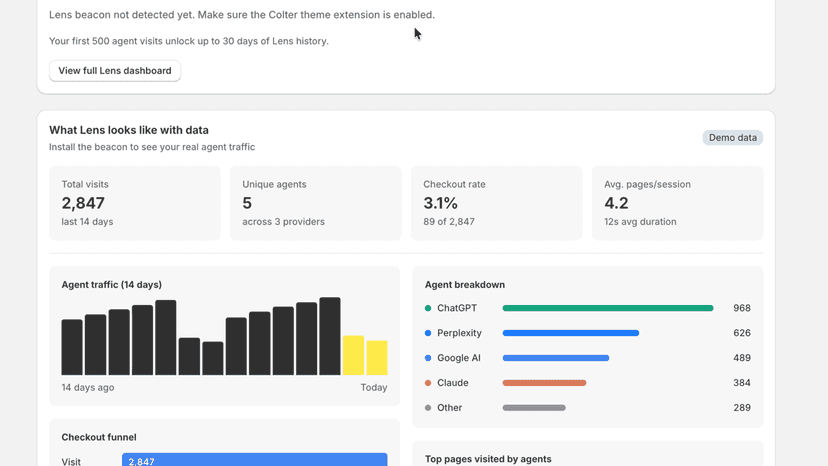The height and width of the screenshot is (466, 828).
Task: Click the Demo data badge
Action: point(732,137)
